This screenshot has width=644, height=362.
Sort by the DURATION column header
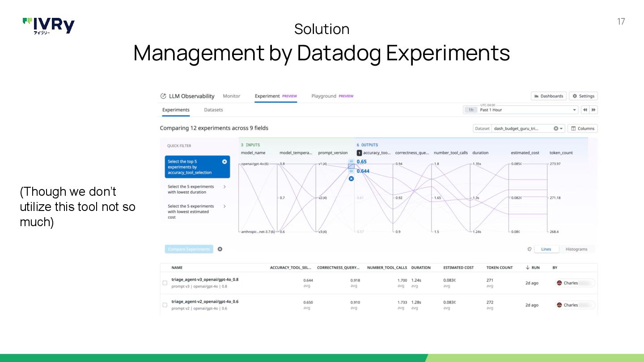pyautogui.click(x=421, y=268)
